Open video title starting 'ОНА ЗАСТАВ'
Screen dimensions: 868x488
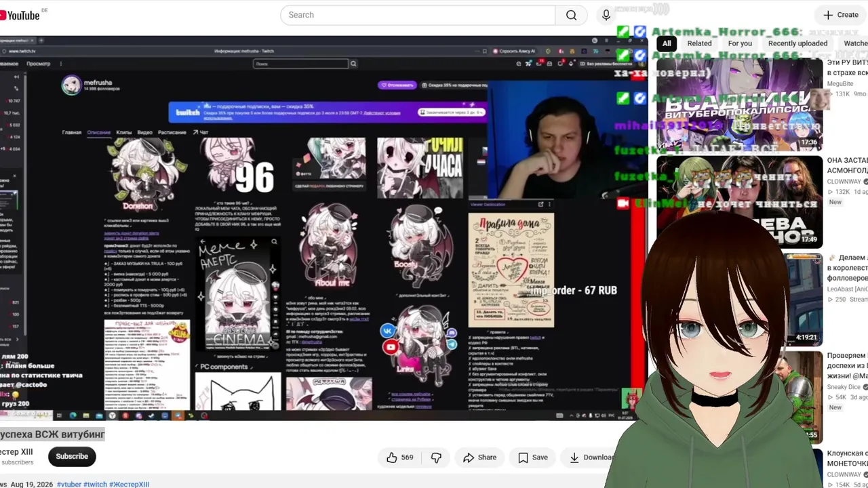(x=847, y=165)
